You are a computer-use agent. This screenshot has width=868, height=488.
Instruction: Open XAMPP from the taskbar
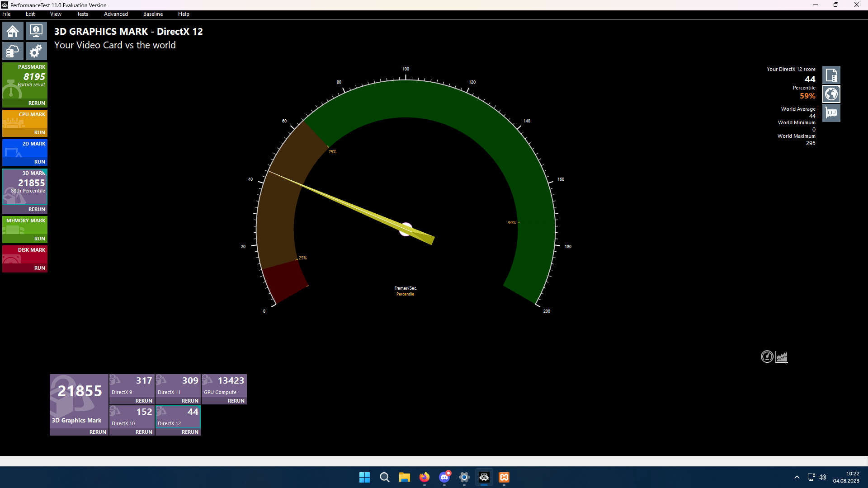pyautogui.click(x=504, y=477)
